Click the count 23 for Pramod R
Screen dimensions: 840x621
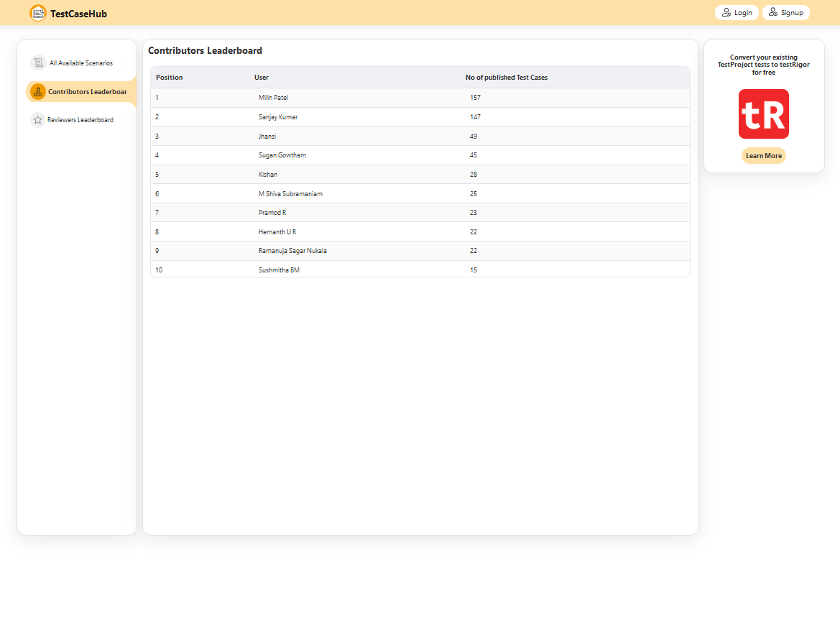click(x=474, y=212)
